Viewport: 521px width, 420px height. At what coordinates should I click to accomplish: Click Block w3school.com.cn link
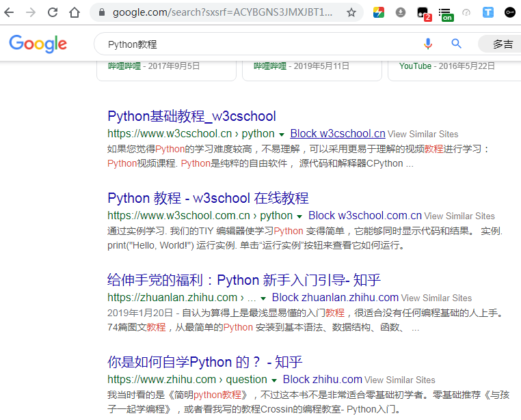(365, 216)
